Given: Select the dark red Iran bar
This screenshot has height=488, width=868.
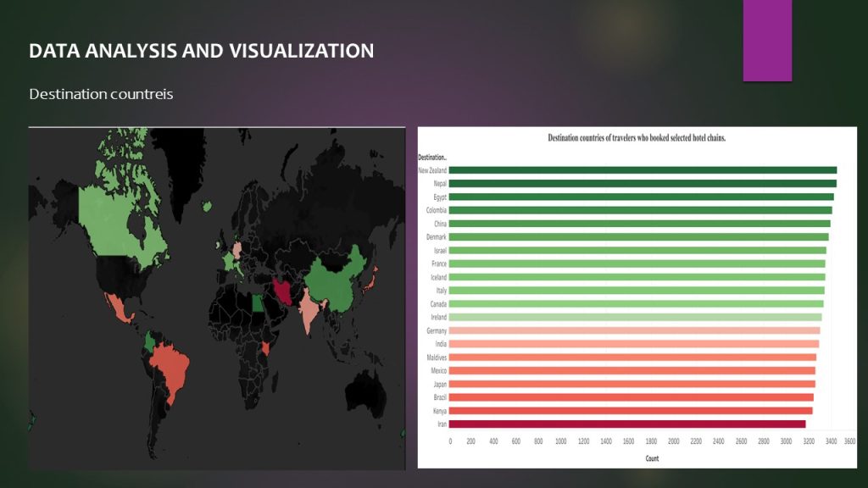Looking at the screenshot, I should pyautogui.click(x=627, y=424).
